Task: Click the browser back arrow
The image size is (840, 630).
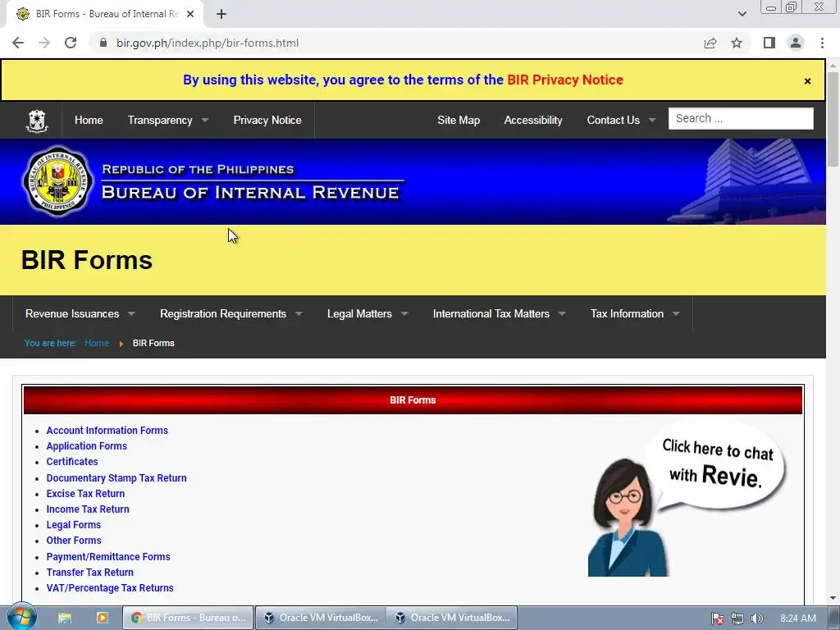Action: (18, 43)
